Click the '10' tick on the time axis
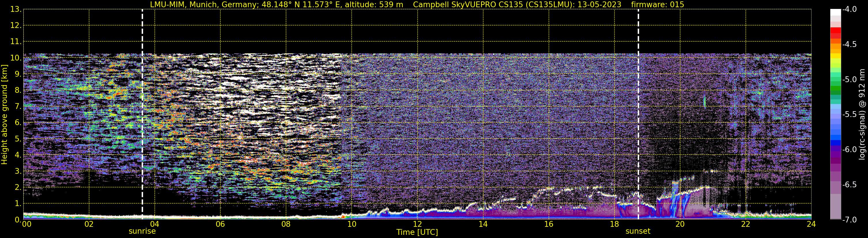 pos(352,224)
